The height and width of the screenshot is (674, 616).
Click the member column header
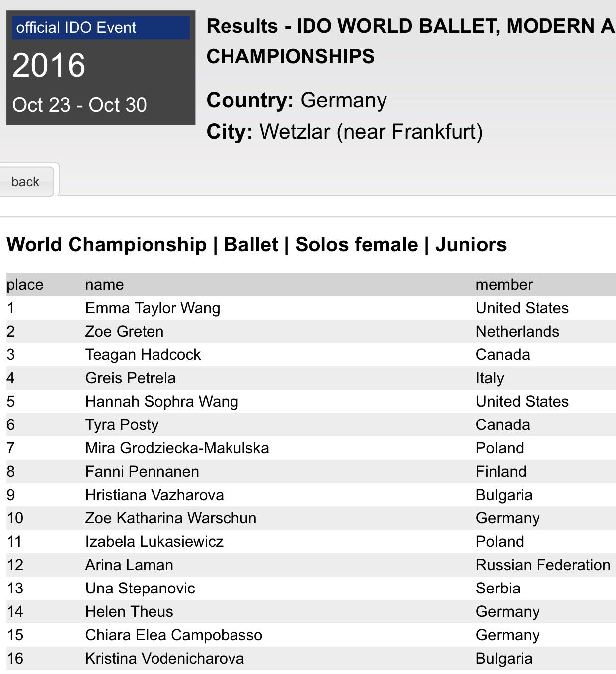coord(504,285)
